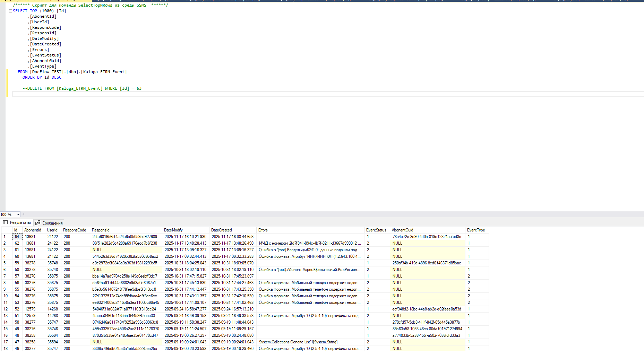Click the AbonentId column header
This screenshot has height=351, width=644.
[34, 230]
